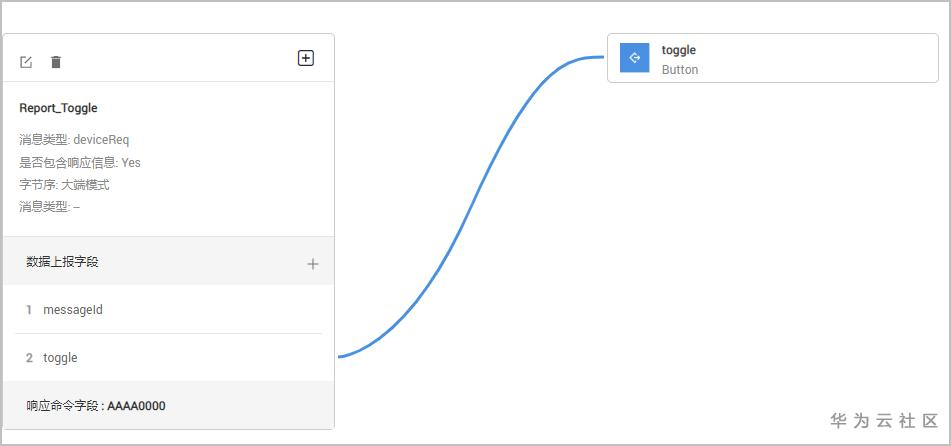Click the empty 消息类型: – line
The height and width of the screenshot is (446, 951).
point(49,207)
